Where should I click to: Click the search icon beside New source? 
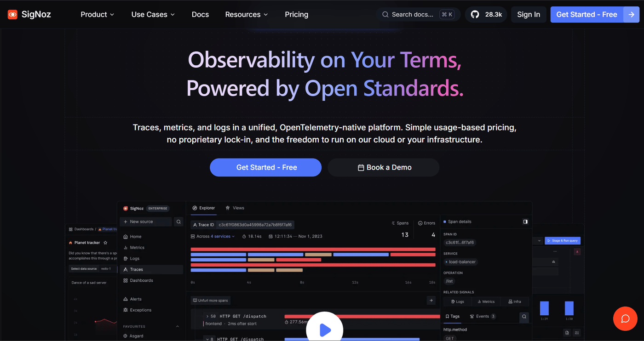coord(178,222)
